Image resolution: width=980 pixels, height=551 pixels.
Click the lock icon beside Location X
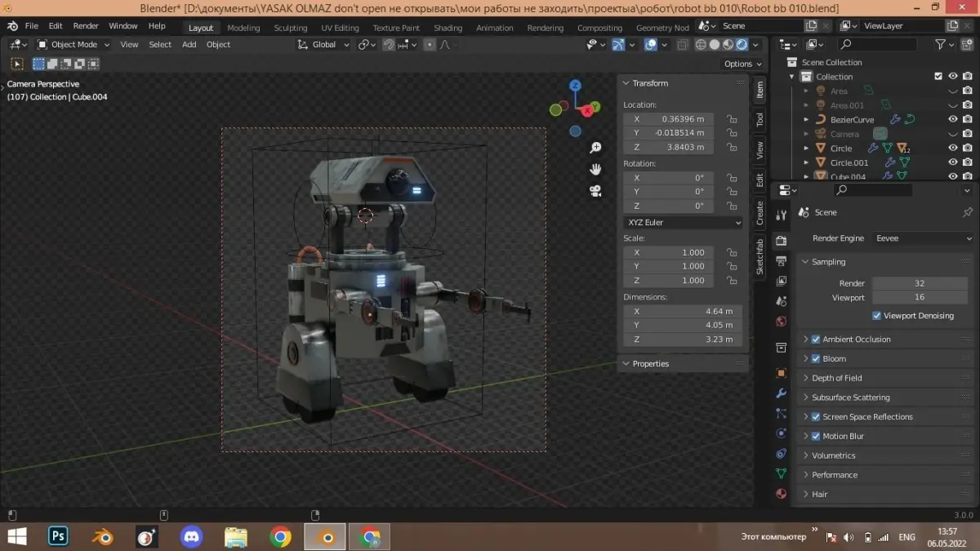(x=732, y=119)
